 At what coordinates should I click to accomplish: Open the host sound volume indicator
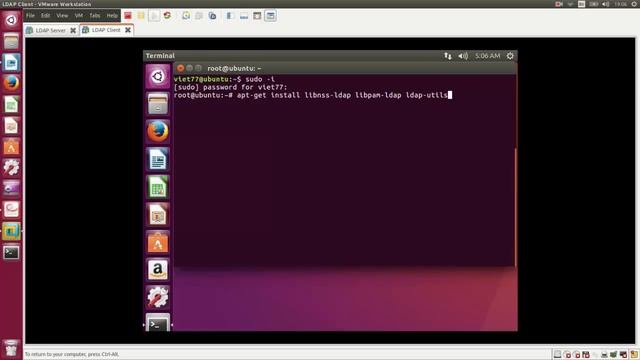[x=606, y=4]
